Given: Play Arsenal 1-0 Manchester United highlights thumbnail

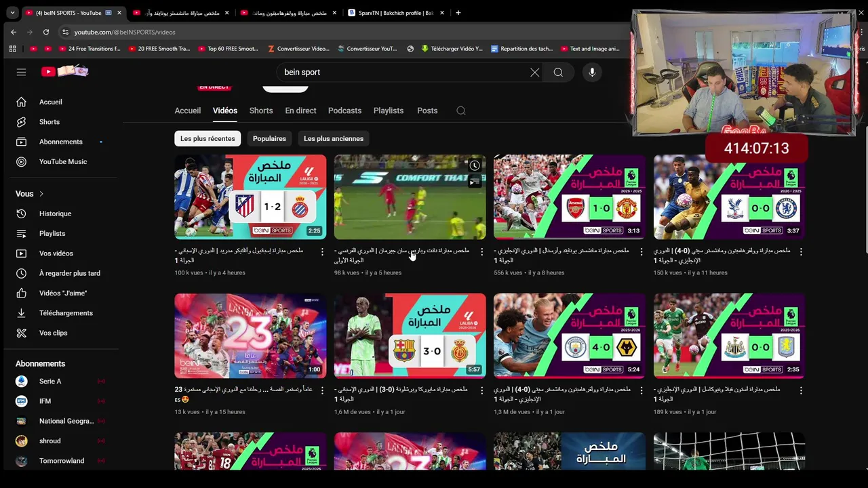Looking at the screenshot, I should click(570, 197).
